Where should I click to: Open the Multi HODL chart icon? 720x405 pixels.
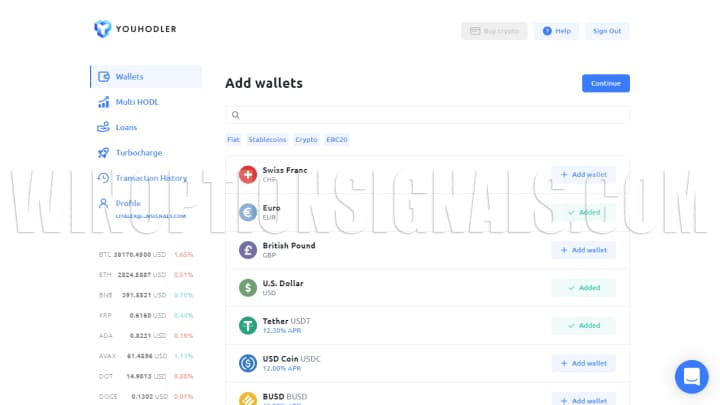tap(103, 102)
